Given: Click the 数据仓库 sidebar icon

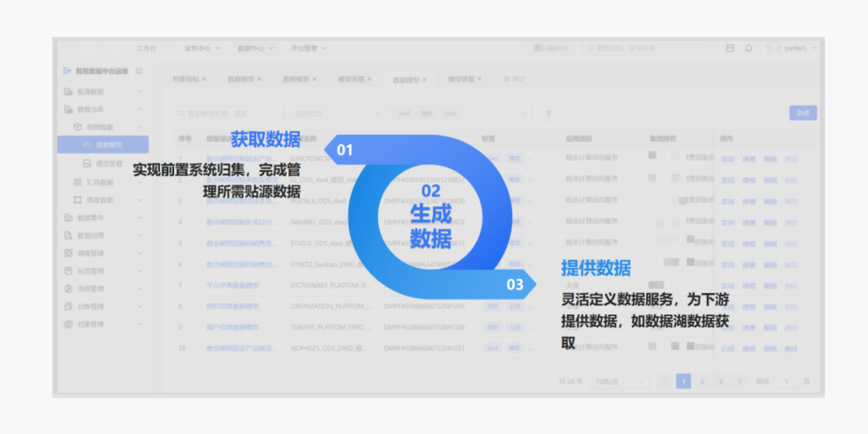Looking at the screenshot, I should [x=68, y=110].
